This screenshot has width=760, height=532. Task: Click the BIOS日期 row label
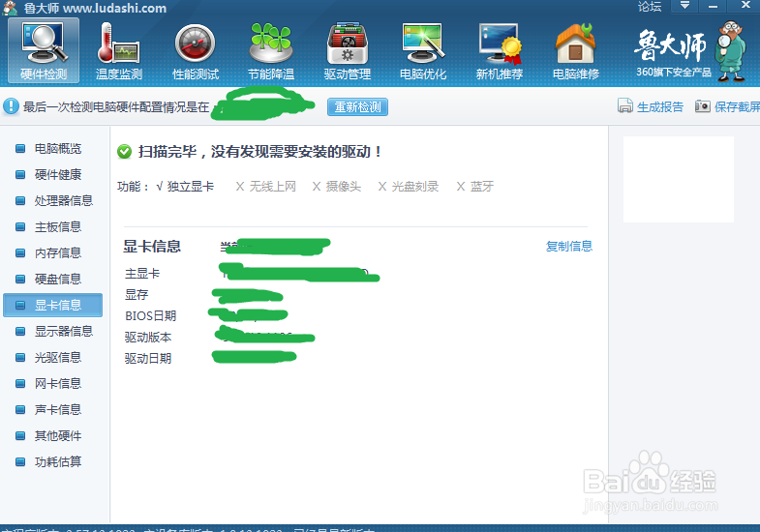151,316
